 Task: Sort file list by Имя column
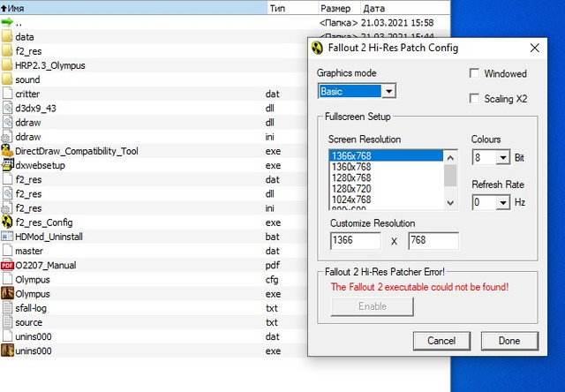133,8
